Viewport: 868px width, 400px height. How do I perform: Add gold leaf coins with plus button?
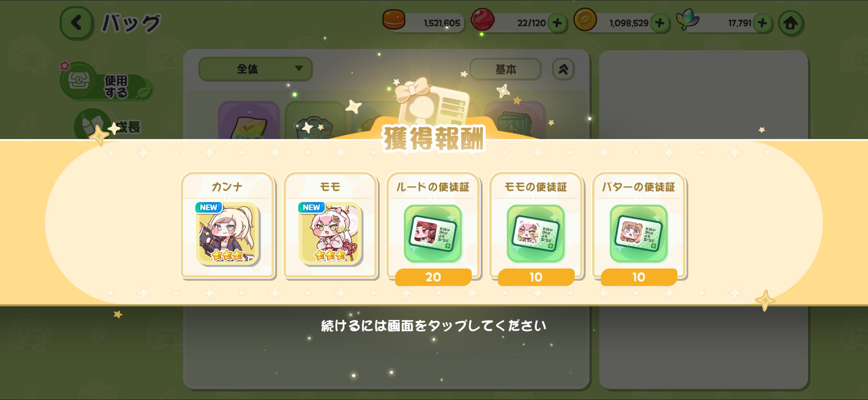coord(660,23)
